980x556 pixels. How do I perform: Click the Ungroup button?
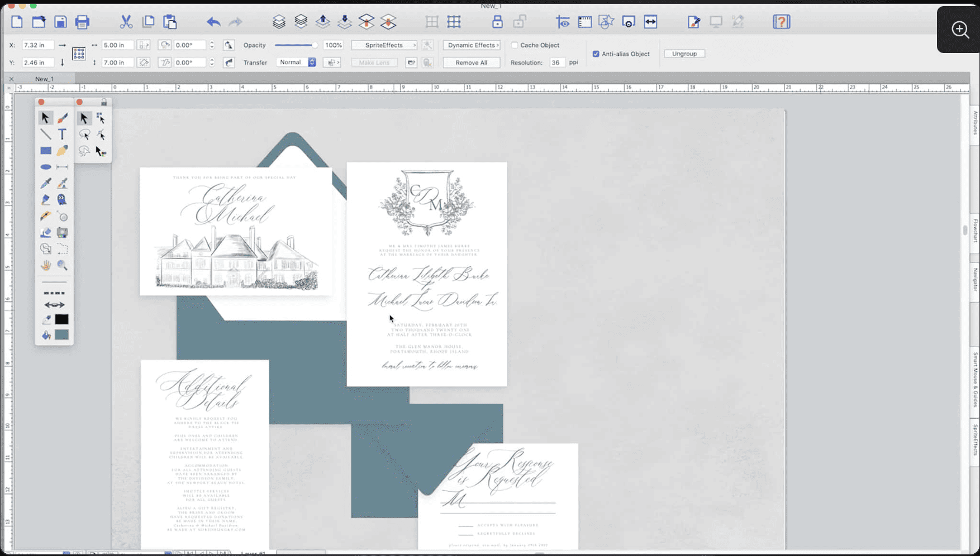[x=684, y=54]
